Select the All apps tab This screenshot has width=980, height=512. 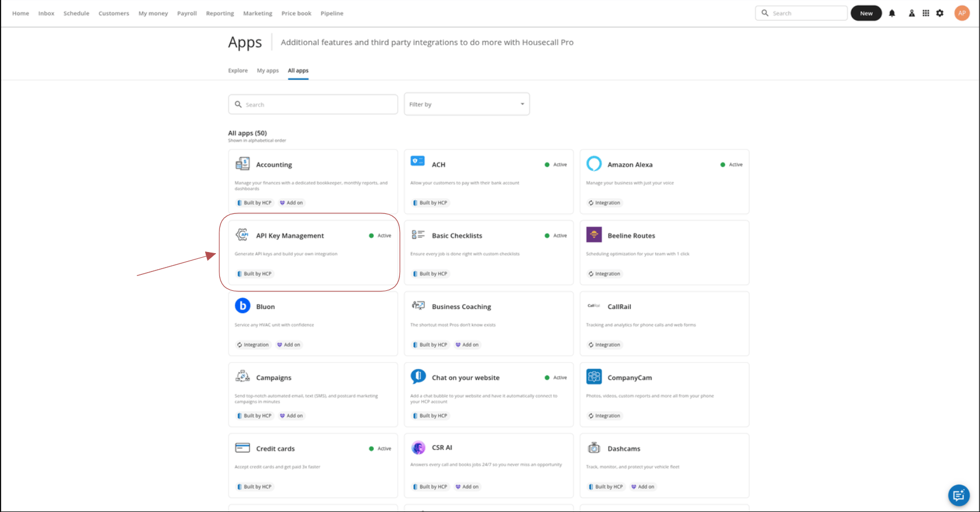tap(298, 71)
